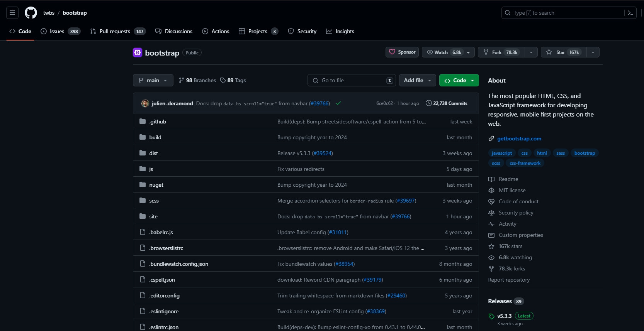Click the Go to file search field

click(x=352, y=80)
